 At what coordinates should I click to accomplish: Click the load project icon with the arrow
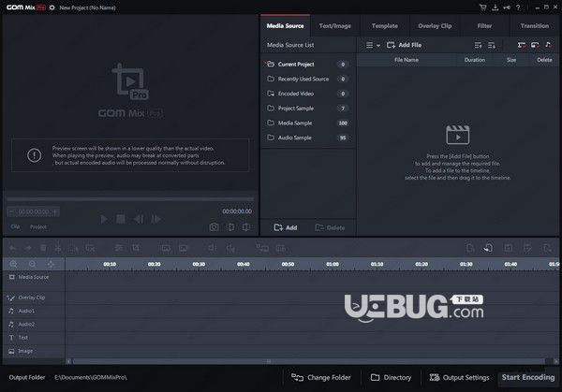tap(488, 248)
